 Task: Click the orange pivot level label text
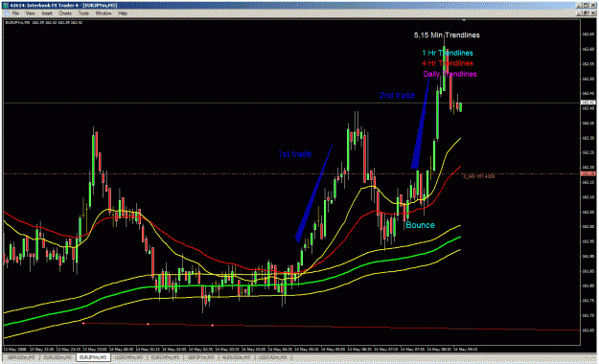click(x=478, y=176)
